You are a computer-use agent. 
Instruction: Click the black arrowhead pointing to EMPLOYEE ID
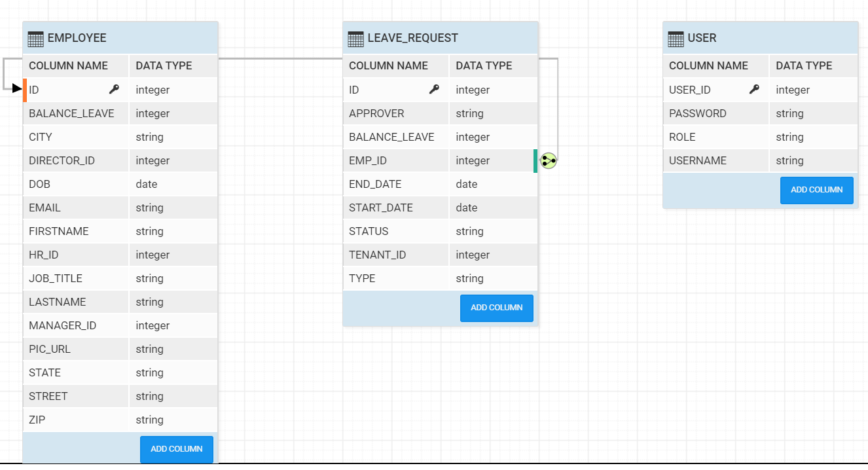click(17, 88)
